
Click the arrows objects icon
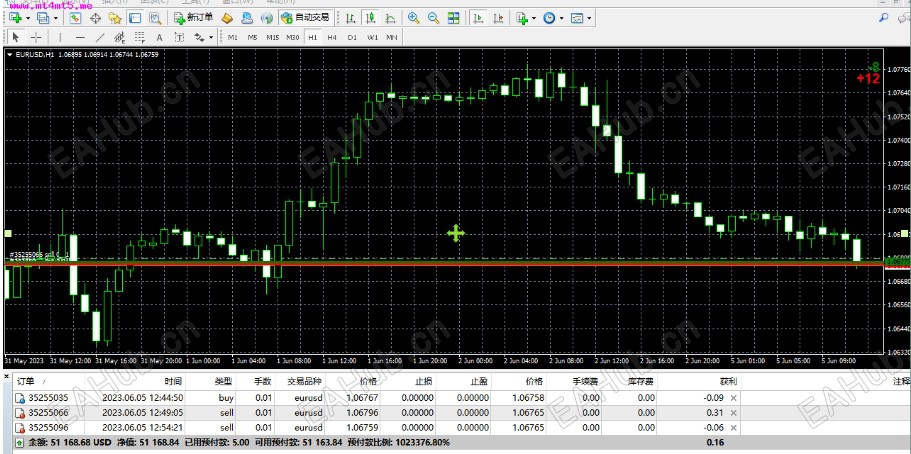200,38
